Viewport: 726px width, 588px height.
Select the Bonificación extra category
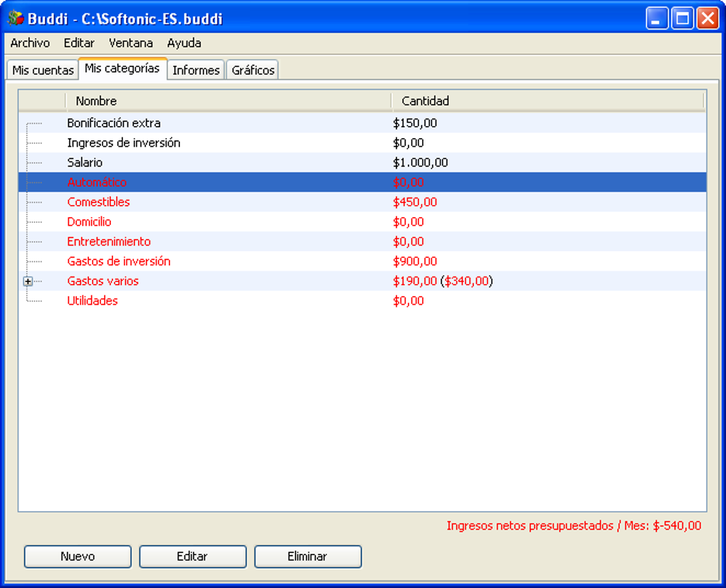tap(114, 123)
